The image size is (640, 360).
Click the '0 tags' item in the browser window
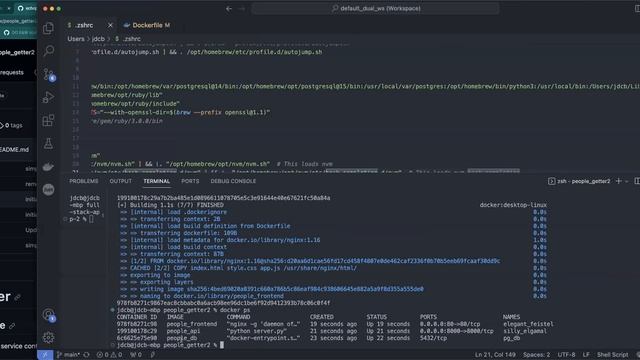tap(11, 125)
